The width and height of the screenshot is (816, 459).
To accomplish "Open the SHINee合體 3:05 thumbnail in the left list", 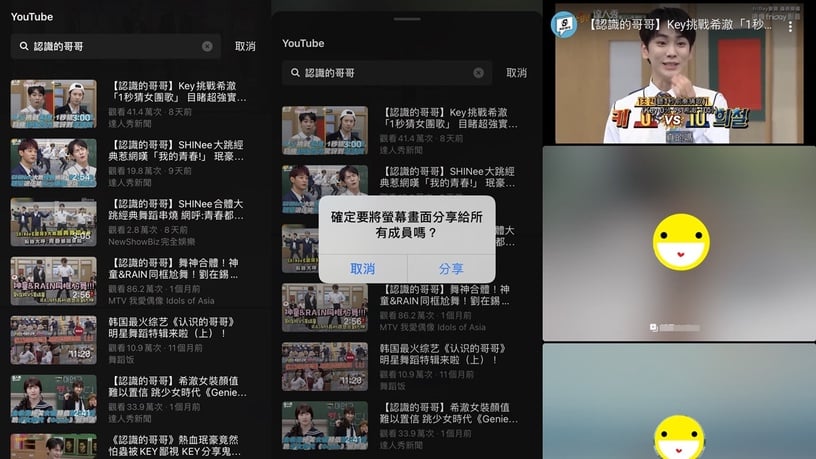I will tap(54, 222).
